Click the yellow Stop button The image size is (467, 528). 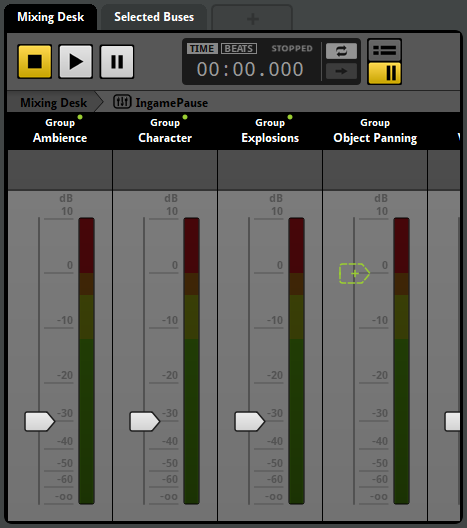(35, 62)
